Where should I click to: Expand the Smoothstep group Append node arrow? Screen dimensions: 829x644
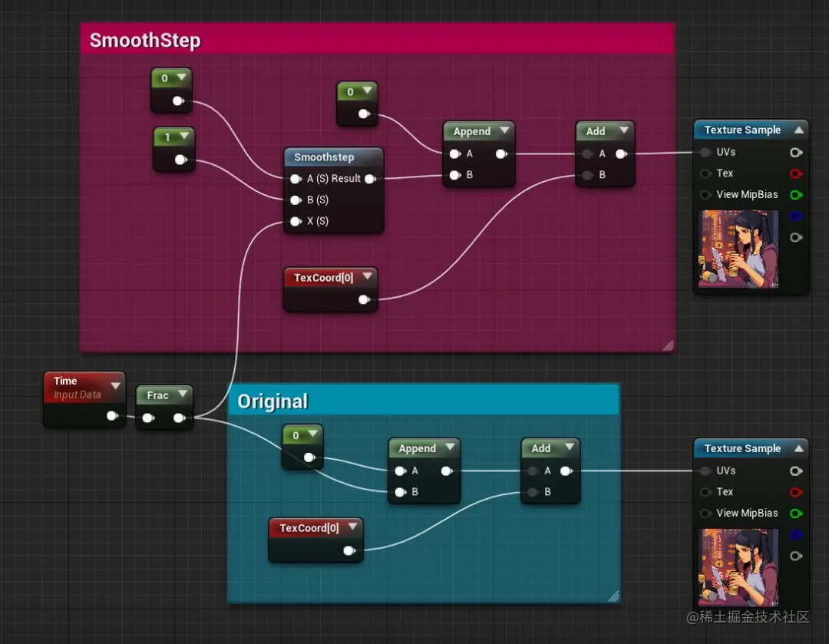point(505,130)
